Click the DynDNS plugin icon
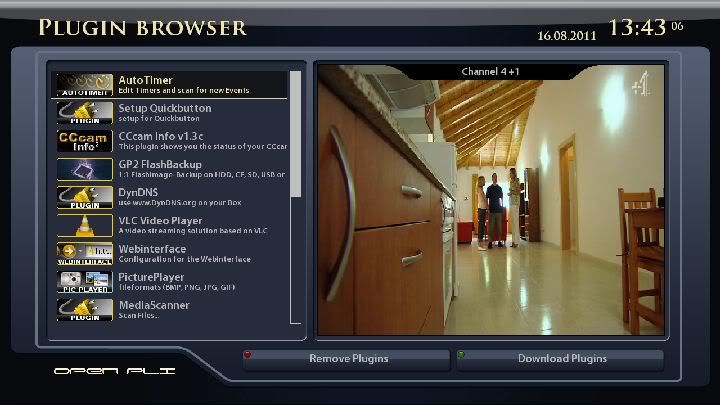Viewport: 720px width, 405px height. [x=84, y=197]
